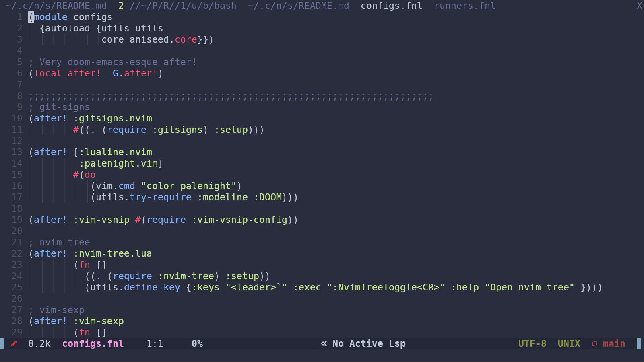
Task: Click the No Active Lsp status text
Action: coord(369,343)
